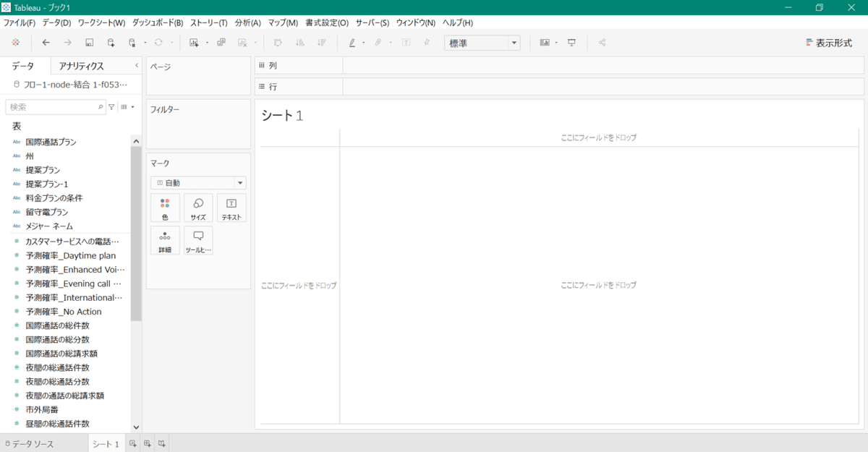868x452 pixels.
Task: Click the Redo forward arrow in the toolbar
Action: (67, 43)
